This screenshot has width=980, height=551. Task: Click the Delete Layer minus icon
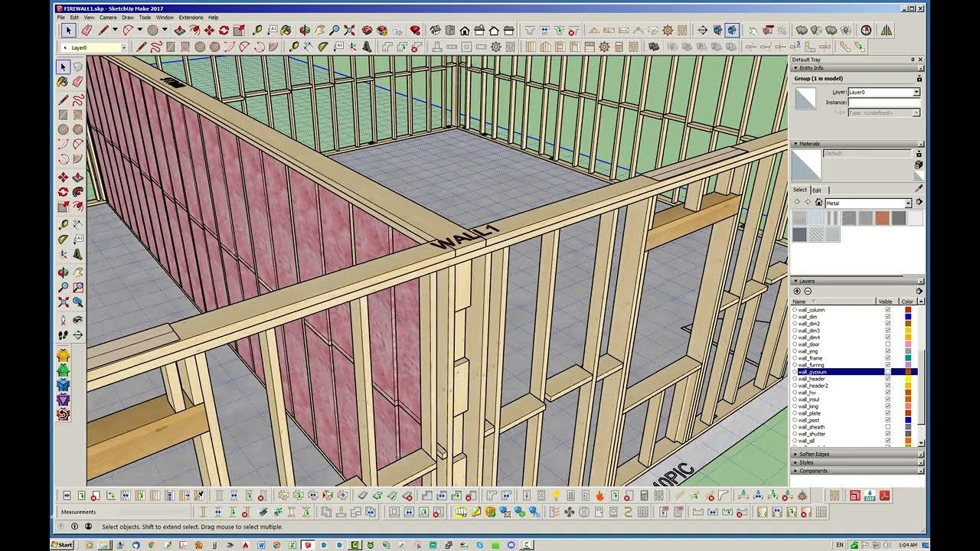pyautogui.click(x=807, y=291)
